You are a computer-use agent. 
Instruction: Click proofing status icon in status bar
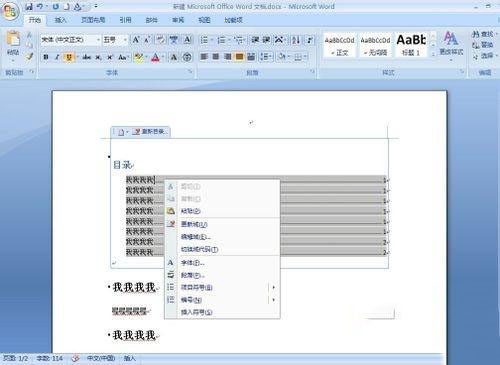tap(76, 358)
